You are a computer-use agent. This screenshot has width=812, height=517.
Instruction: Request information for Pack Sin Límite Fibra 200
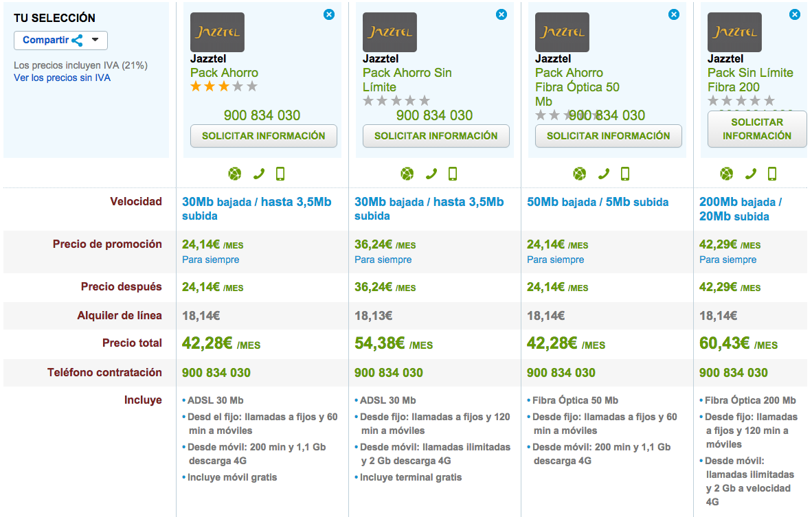(x=757, y=129)
